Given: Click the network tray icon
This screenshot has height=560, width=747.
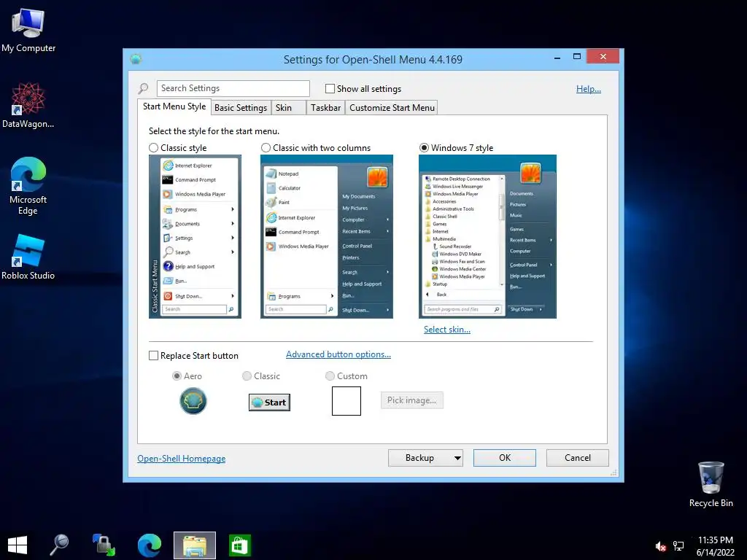Looking at the screenshot, I should click(x=678, y=546).
